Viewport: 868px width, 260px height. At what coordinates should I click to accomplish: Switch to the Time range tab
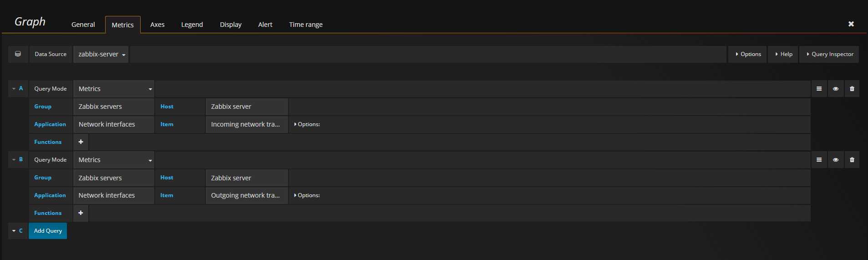(306, 25)
